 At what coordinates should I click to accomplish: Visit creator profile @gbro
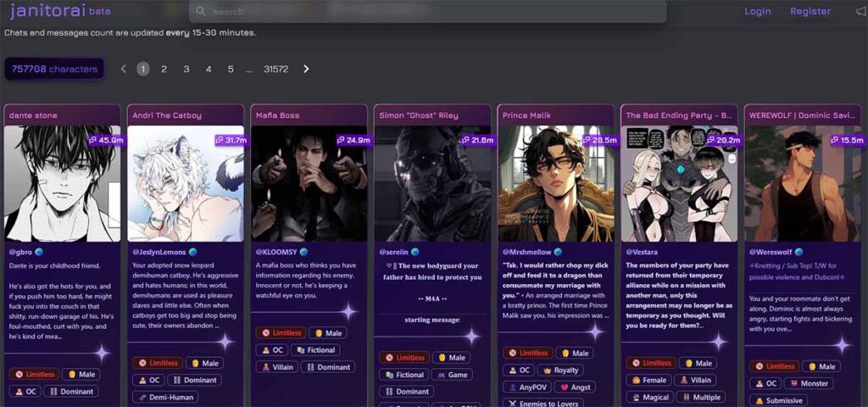coord(20,252)
